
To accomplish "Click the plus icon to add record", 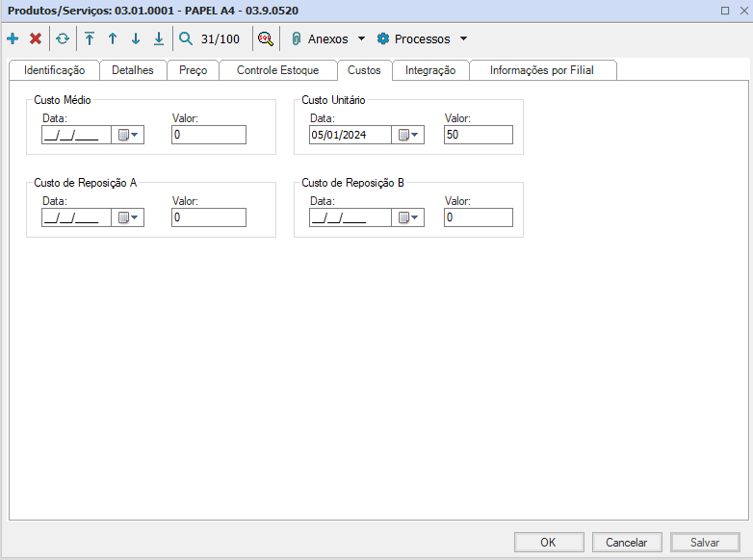I will coord(13,39).
